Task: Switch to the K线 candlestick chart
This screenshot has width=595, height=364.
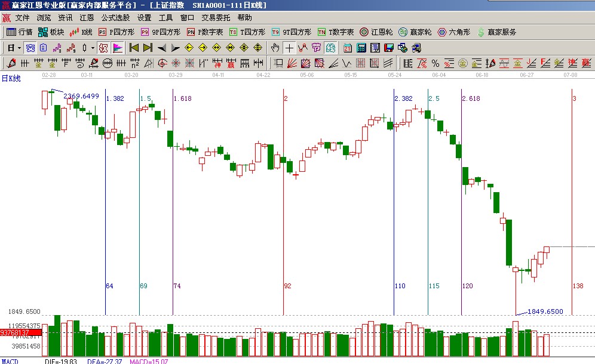Action: 81,32
